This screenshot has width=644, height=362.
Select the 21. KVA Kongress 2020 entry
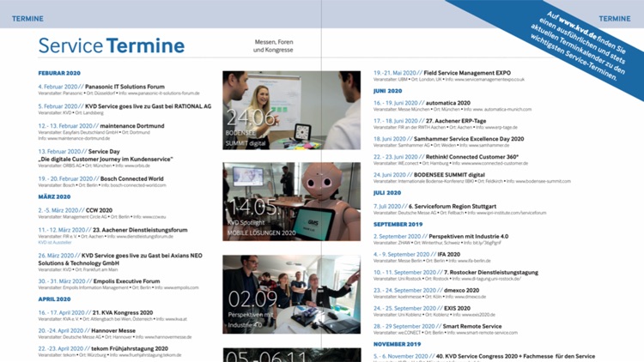112,315
